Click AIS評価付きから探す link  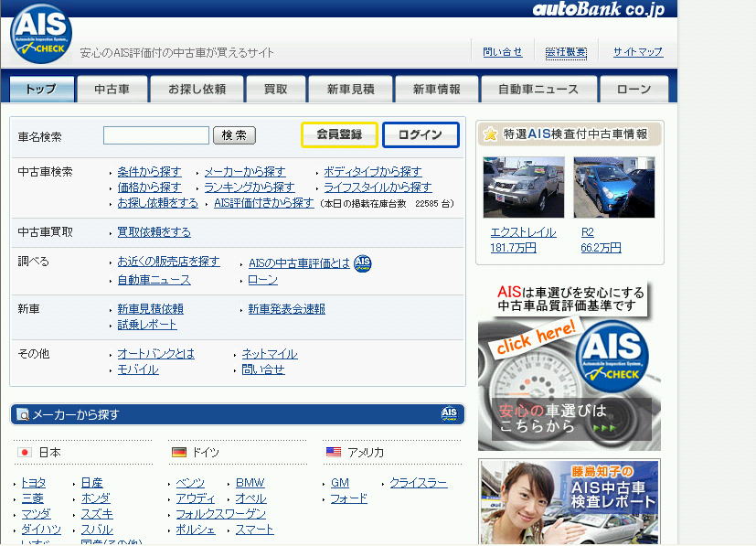(x=264, y=203)
